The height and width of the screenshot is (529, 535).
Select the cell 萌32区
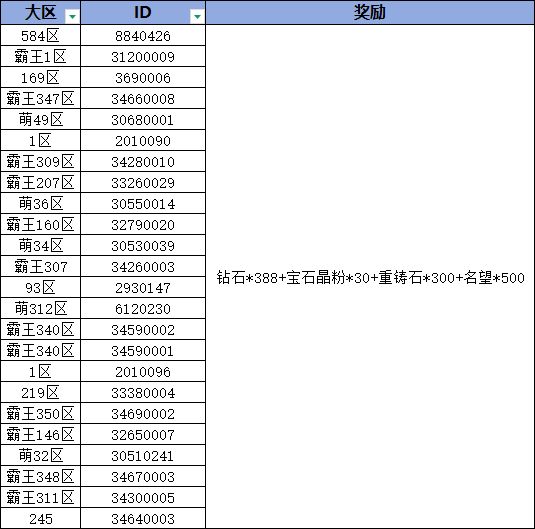[41, 455]
